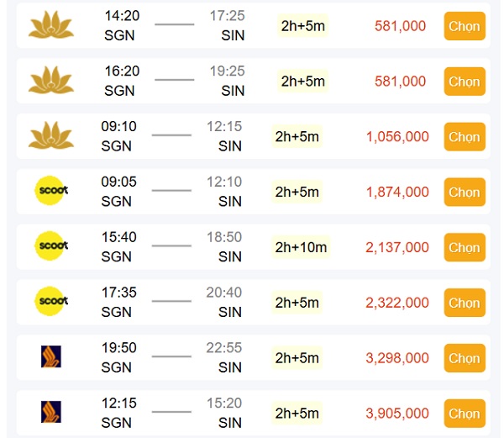
Task: Click Scoot logo on the 15:40 flight
Action: (x=52, y=246)
